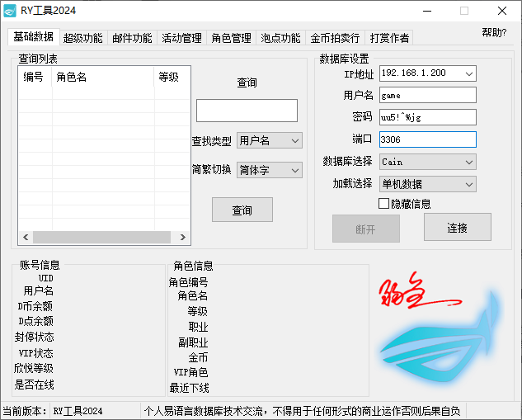Switch to the 超级功能 tab
522x420 pixels.
tap(82, 38)
